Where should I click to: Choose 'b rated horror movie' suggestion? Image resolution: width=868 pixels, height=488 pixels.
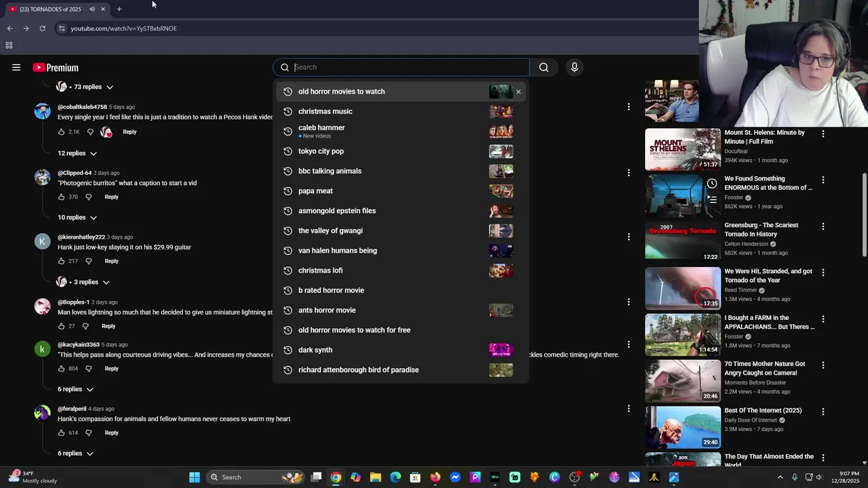[401, 290]
